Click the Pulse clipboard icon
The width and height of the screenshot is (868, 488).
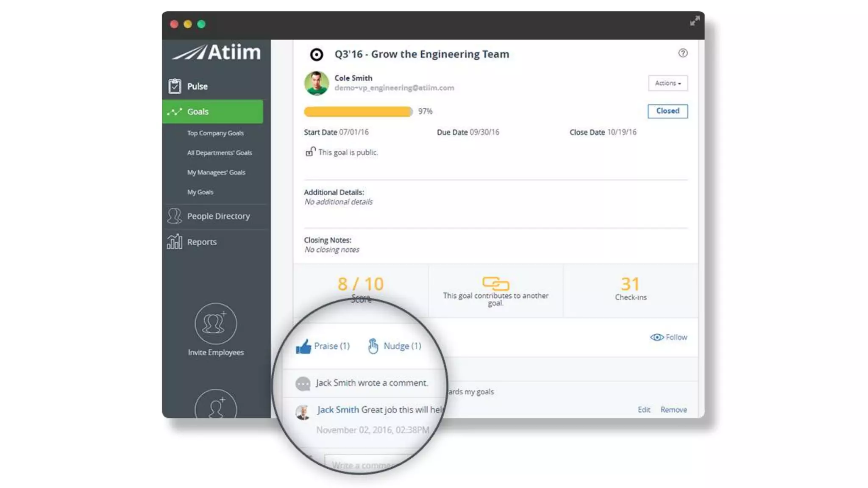point(174,86)
